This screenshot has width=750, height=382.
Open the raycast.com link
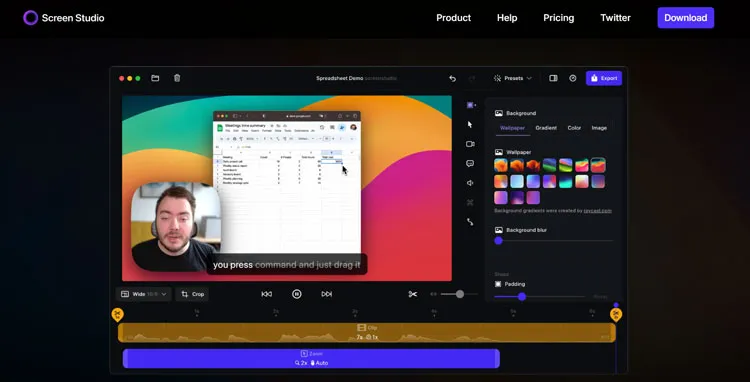[x=597, y=211]
